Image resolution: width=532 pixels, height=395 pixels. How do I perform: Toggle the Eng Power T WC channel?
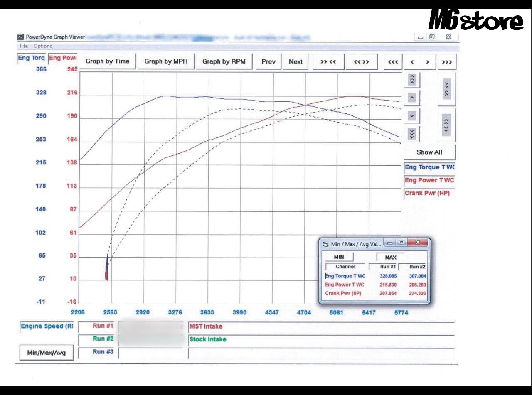pos(429,180)
